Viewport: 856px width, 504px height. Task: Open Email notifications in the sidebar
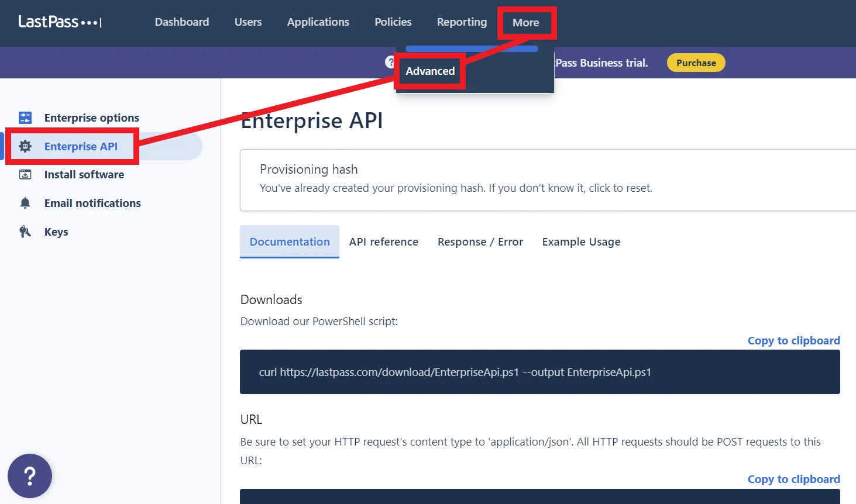[92, 203]
